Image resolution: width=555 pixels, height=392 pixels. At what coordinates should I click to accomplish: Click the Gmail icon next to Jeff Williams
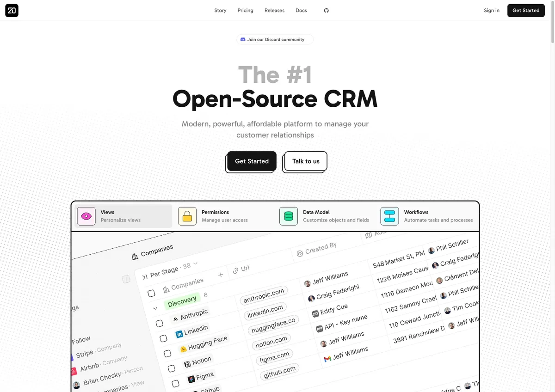coord(327,359)
